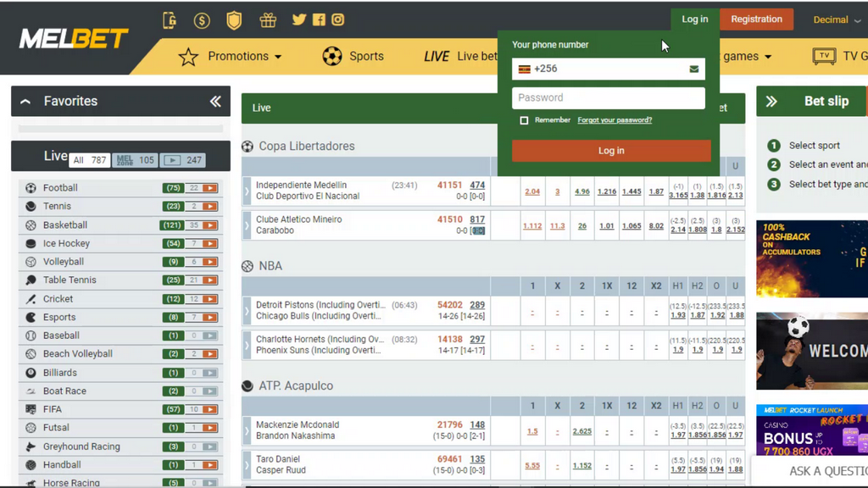This screenshot has height=488, width=868.
Task: Tick the Remember checkbox
Action: click(524, 120)
